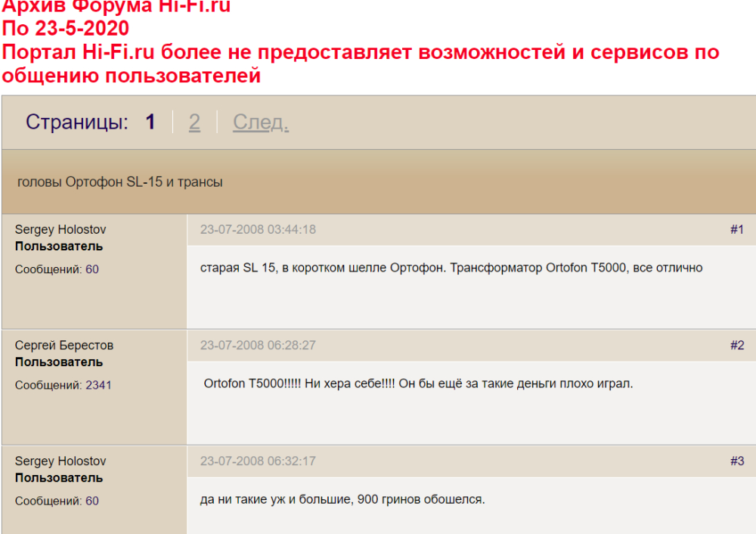Click Sergey Holostov in the first post

click(x=60, y=230)
